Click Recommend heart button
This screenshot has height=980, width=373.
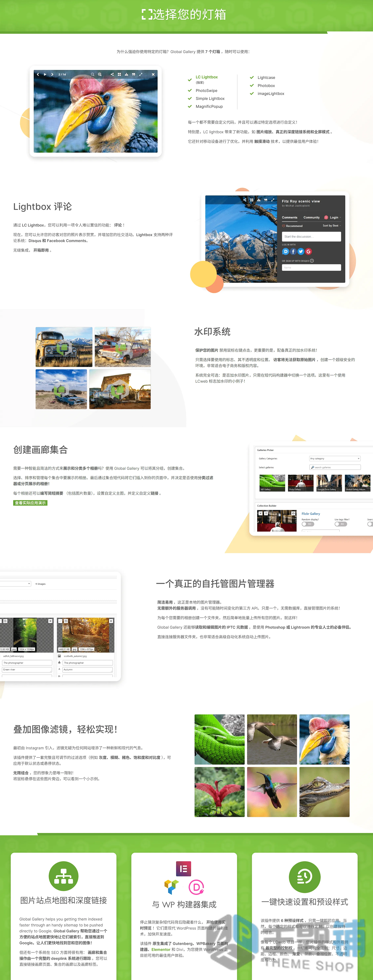point(292,226)
